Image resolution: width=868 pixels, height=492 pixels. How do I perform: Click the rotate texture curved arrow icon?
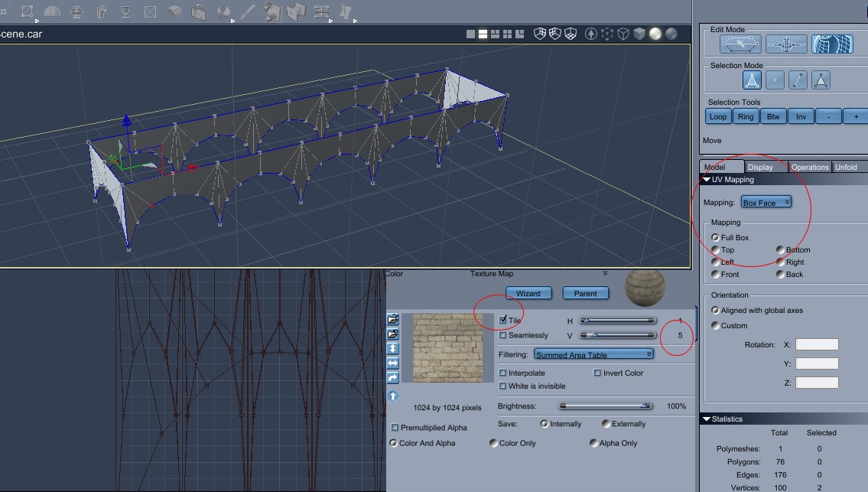(393, 378)
